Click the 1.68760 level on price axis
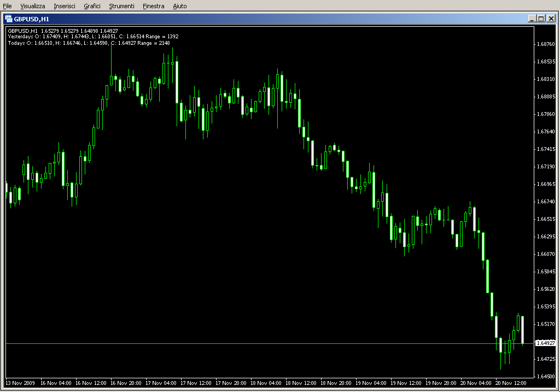 [x=545, y=44]
